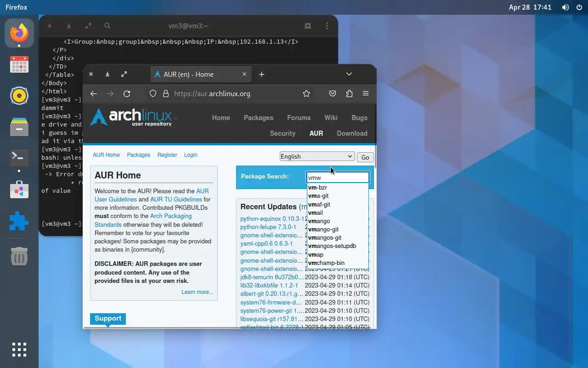The image size is (588, 368).
Task: Click the Login link
Action: tap(191, 155)
